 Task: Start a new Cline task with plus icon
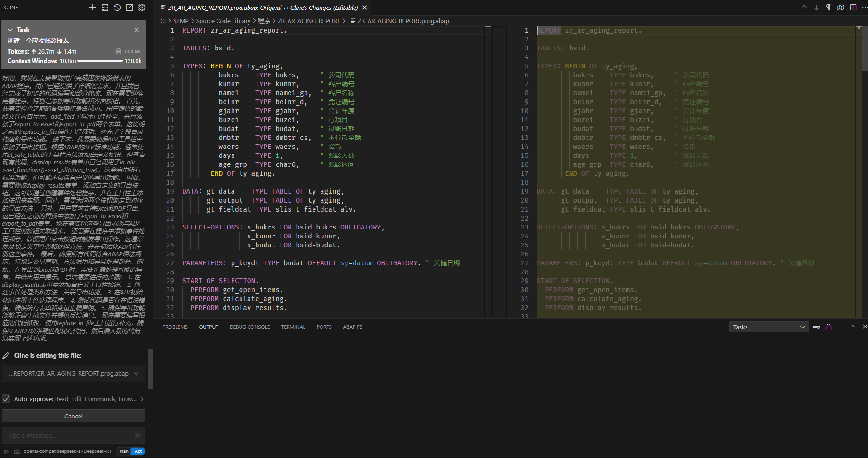(92, 8)
